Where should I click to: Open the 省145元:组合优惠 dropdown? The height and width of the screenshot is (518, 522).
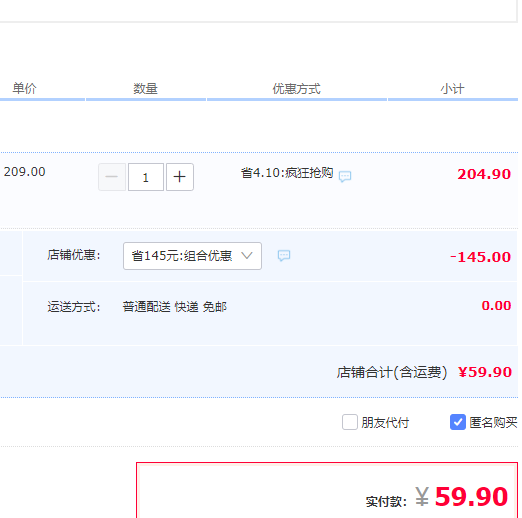[x=192, y=256]
